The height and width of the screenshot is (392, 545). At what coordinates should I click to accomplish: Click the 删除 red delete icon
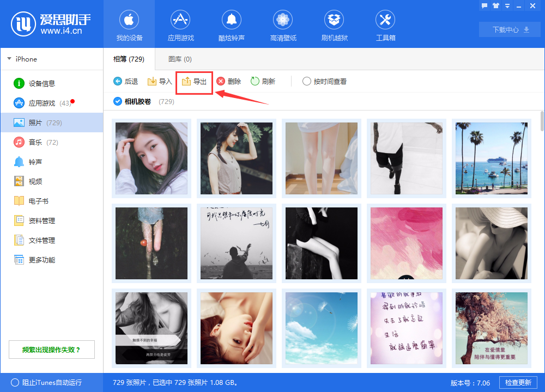pyautogui.click(x=221, y=81)
